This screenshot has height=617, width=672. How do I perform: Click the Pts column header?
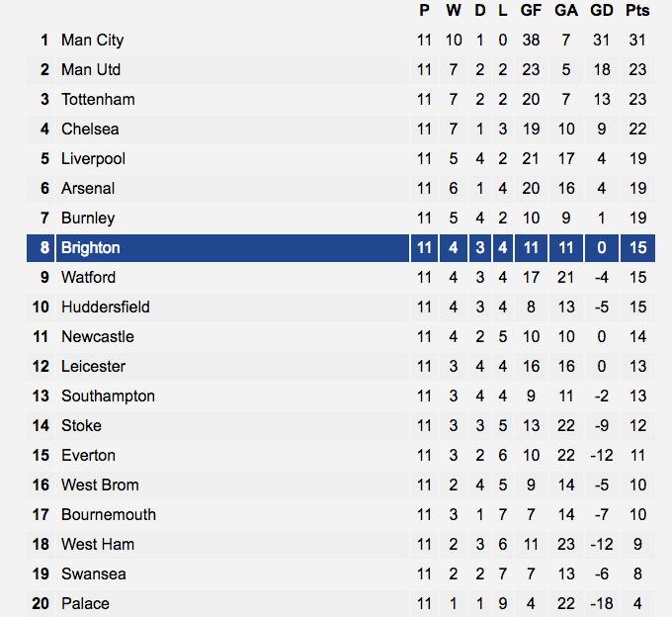click(x=637, y=10)
